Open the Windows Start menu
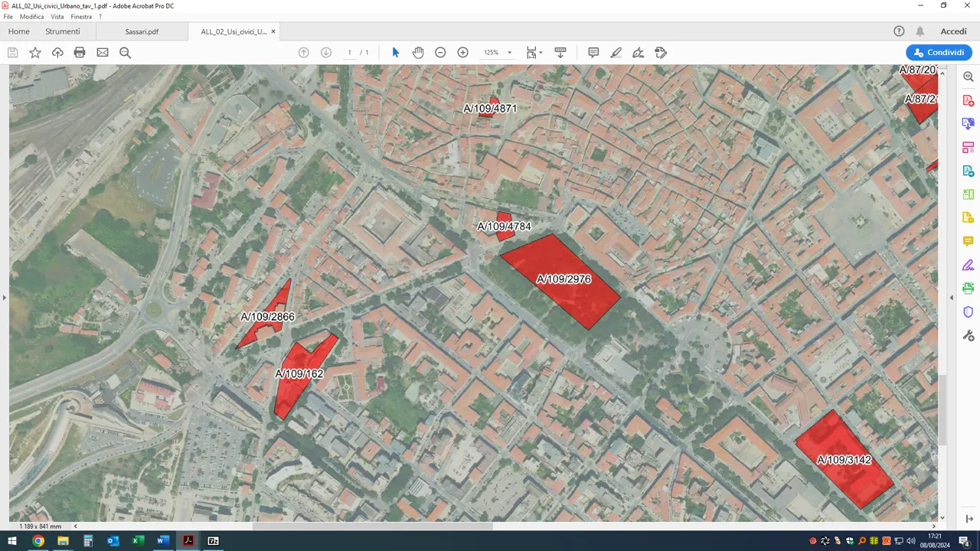This screenshot has height=551, width=980. 12,541
